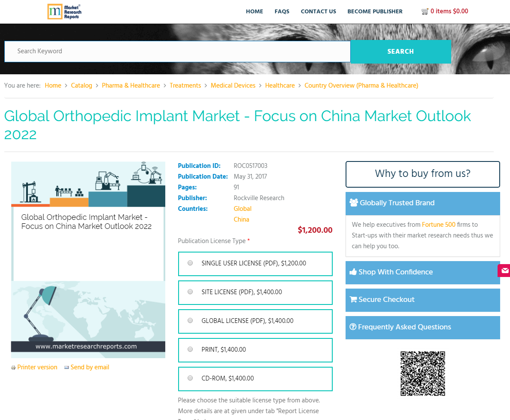Viewport: 510px width, 420px height.
Task: Follow the Home breadcrumb link
Action: point(53,85)
